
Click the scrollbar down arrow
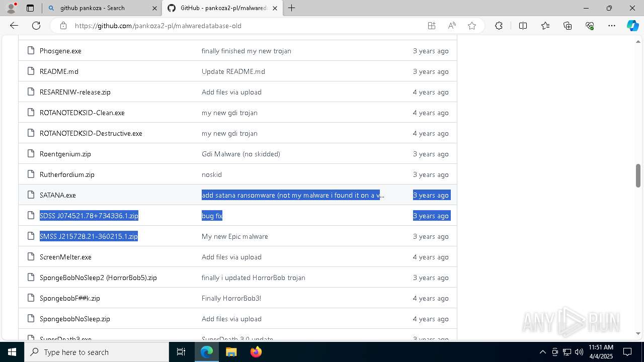(x=638, y=333)
